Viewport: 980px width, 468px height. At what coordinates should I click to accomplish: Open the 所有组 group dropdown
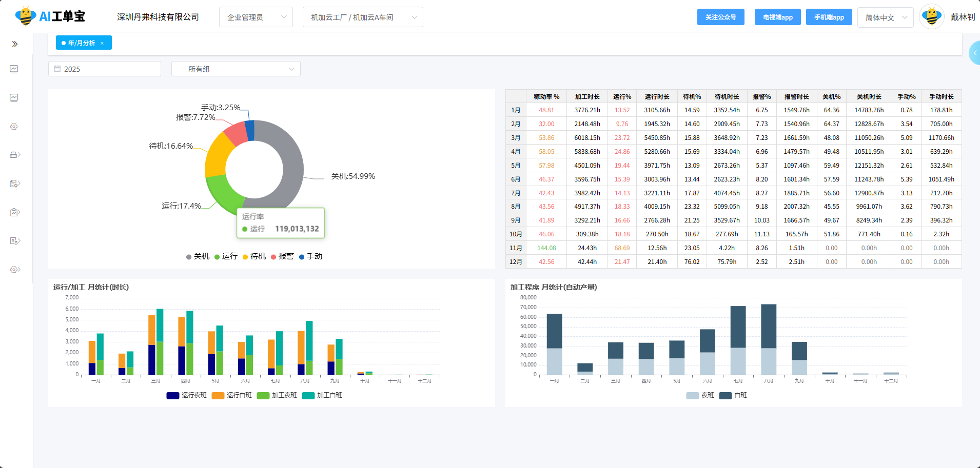236,69
